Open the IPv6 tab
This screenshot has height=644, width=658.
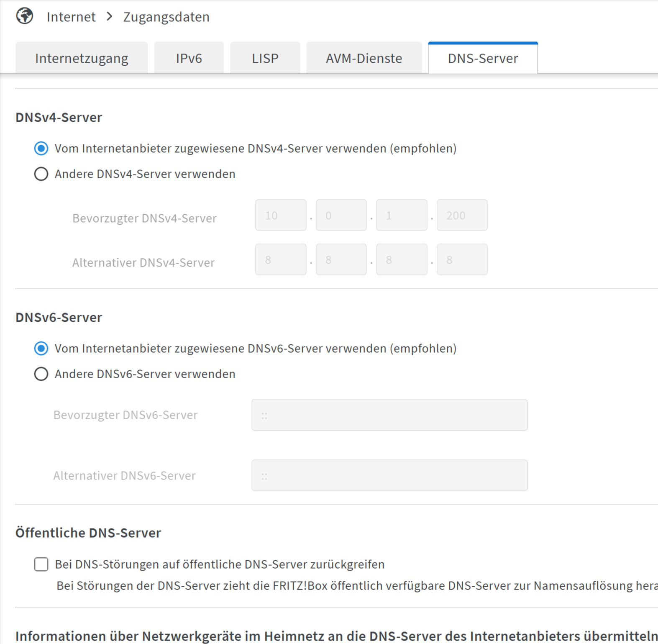click(x=189, y=58)
